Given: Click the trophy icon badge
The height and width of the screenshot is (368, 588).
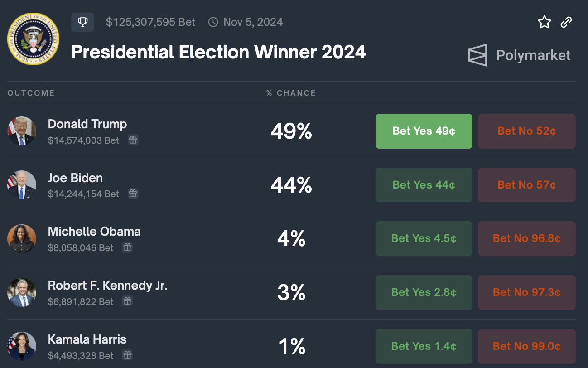Looking at the screenshot, I should click(82, 22).
